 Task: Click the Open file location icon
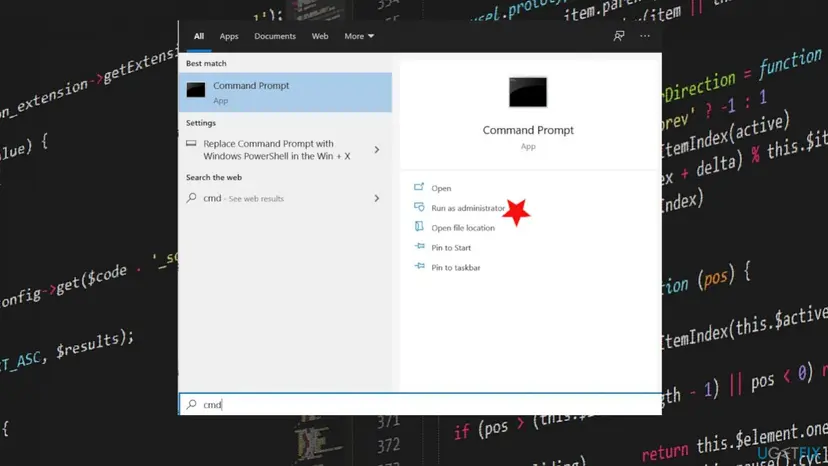click(419, 226)
